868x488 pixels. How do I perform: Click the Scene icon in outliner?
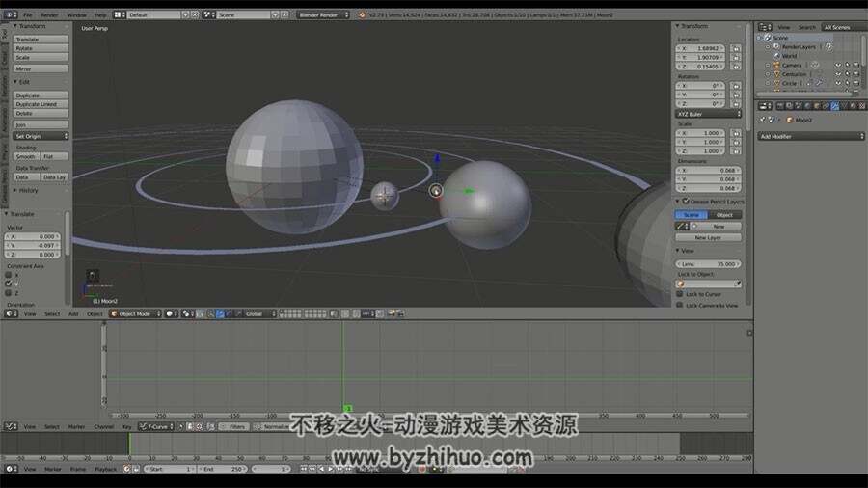tap(768, 38)
